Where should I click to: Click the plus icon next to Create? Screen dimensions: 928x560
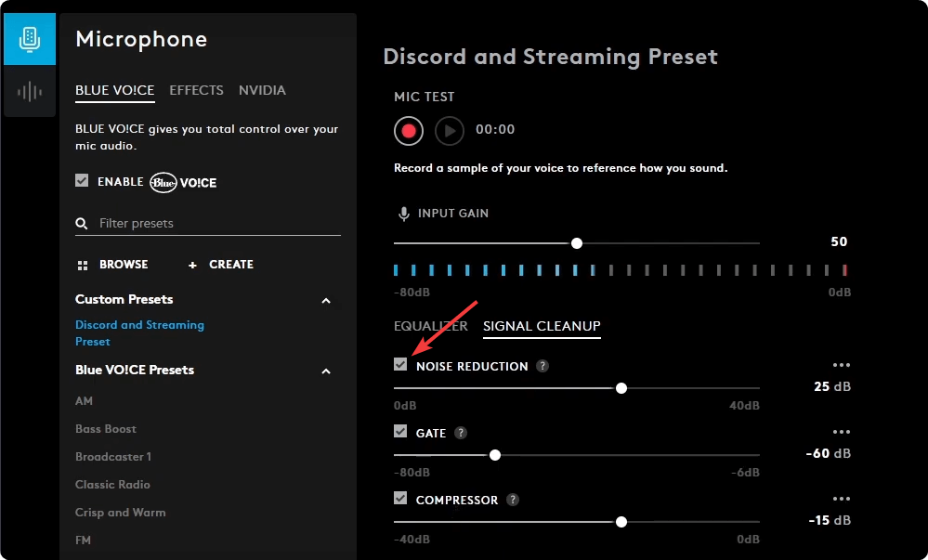[x=192, y=266]
